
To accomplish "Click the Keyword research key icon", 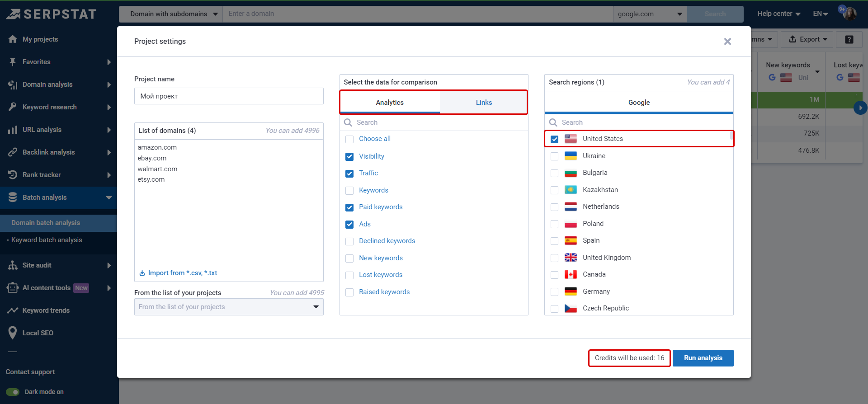I will click(x=13, y=107).
